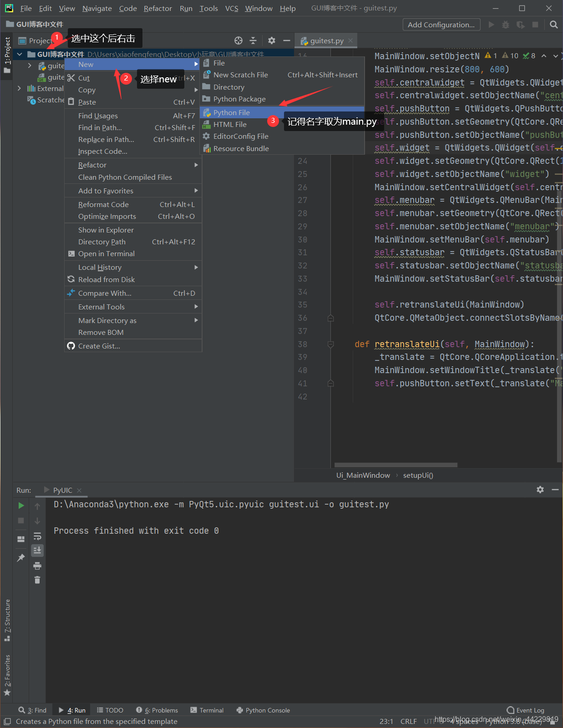Click the fold end marker at line 41
563x728 pixels.
point(331,384)
